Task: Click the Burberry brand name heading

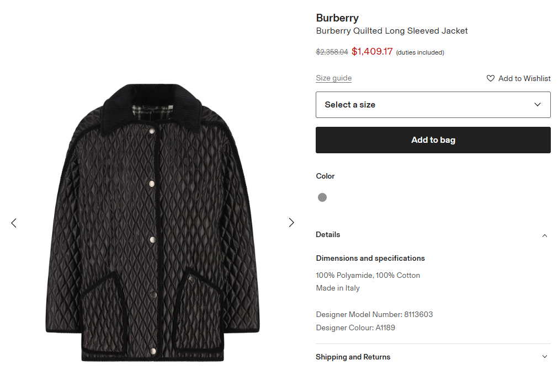Action: pos(337,18)
